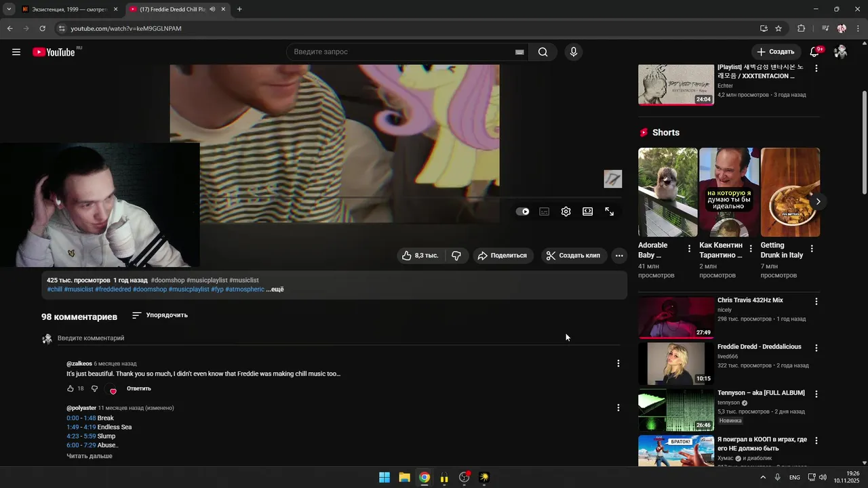Open File Explorer from the taskbar
This screenshot has height=488, width=868.
[404, 477]
